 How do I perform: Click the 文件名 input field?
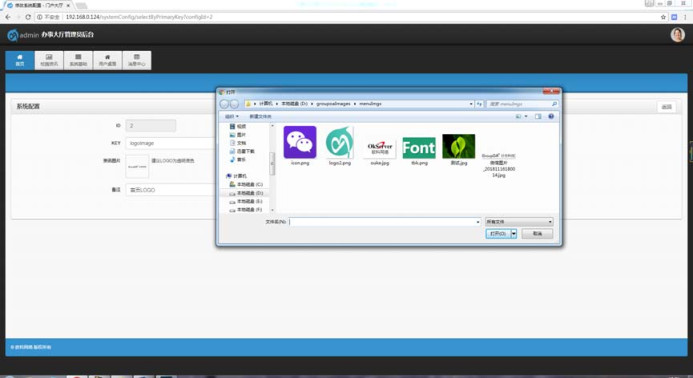pyautogui.click(x=382, y=222)
